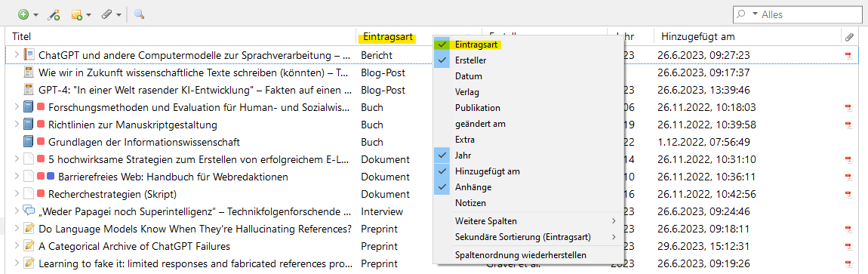Click document icon of Recherchestrategien row
Image resolution: width=868 pixels, height=274 pixels.
(x=29, y=194)
